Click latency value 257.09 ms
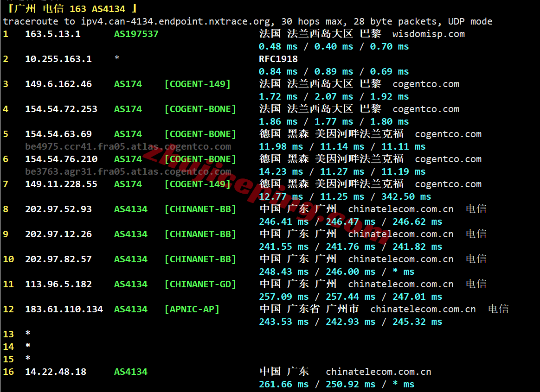The height and width of the screenshot is (392, 540). (284, 297)
